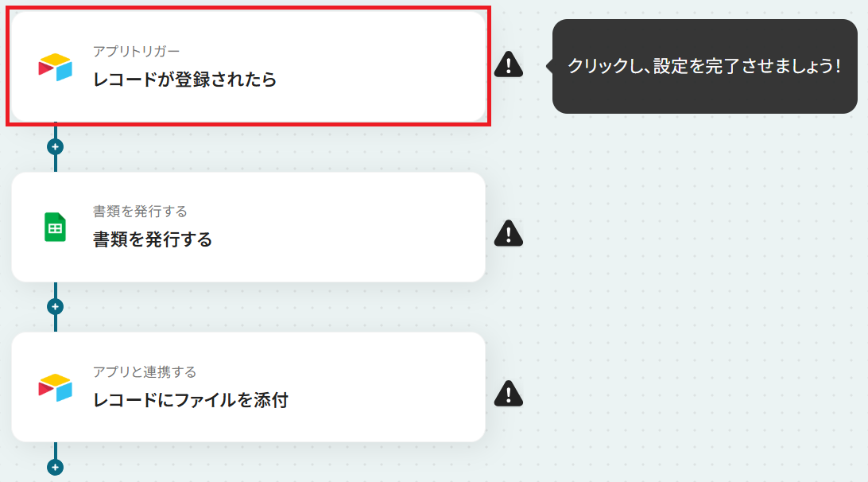The height and width of the screenshot is (482, 868).
Task: Click the アプリトリガー label
Action: tap(136, 52)
